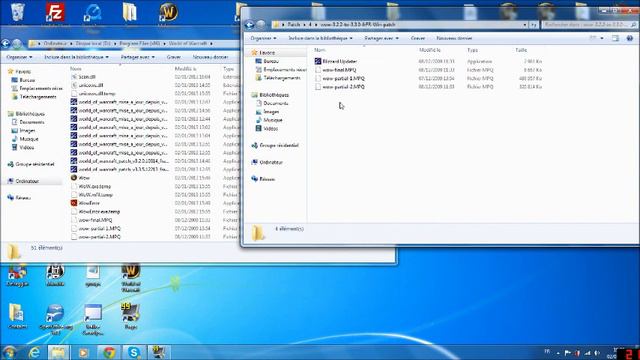Go back in the front patch window
The width and height of the screenshot is (640, 360).
(249, 25)
